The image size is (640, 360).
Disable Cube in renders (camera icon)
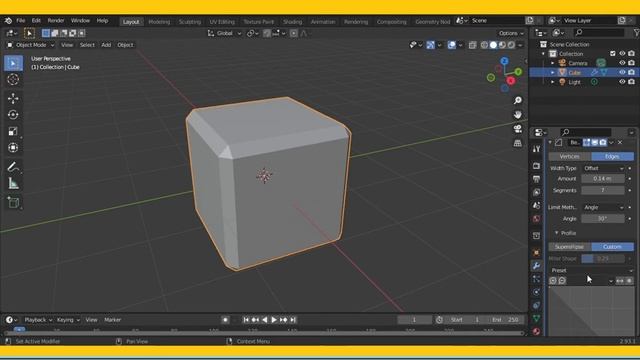tap(631, 72)
